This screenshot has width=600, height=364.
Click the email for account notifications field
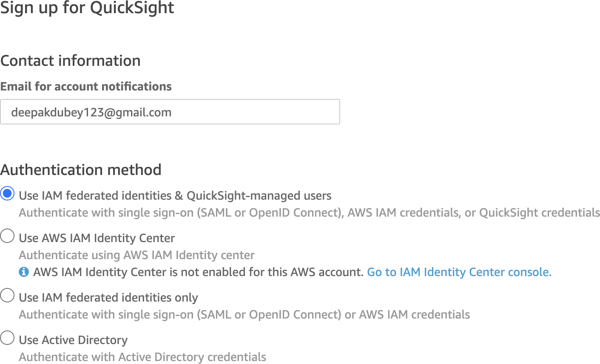pos(170,112)
